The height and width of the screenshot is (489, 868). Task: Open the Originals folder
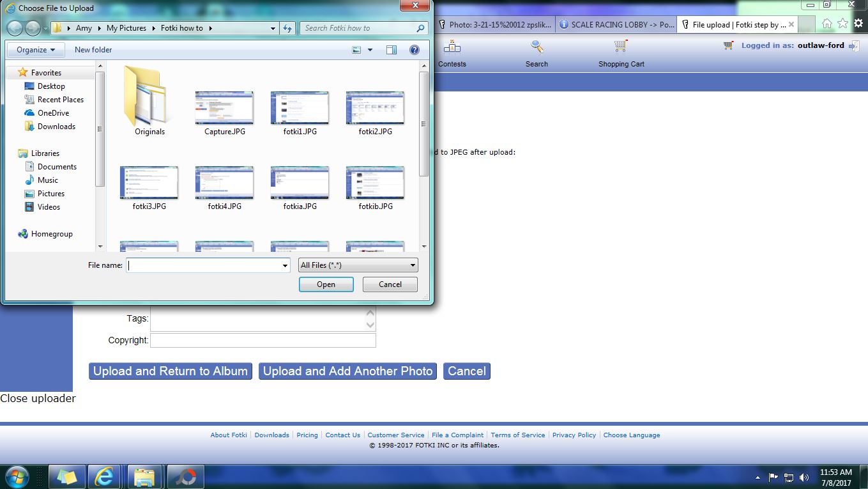point(149,102)
